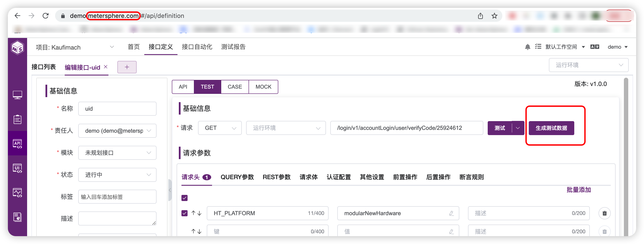Check the HT_PLATFORM header row checkbox
The height and width of the screenshot is (244, 644).
click(x=184, y=213)
